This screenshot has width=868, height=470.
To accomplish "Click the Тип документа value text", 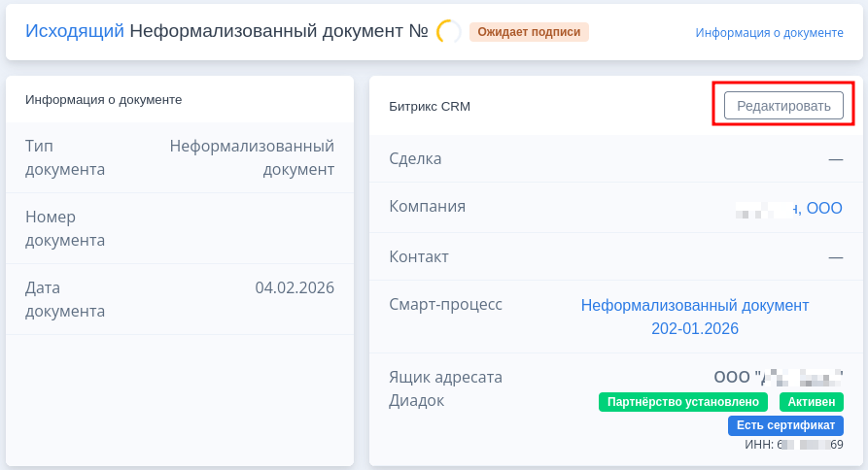I will tap(252, 157).
